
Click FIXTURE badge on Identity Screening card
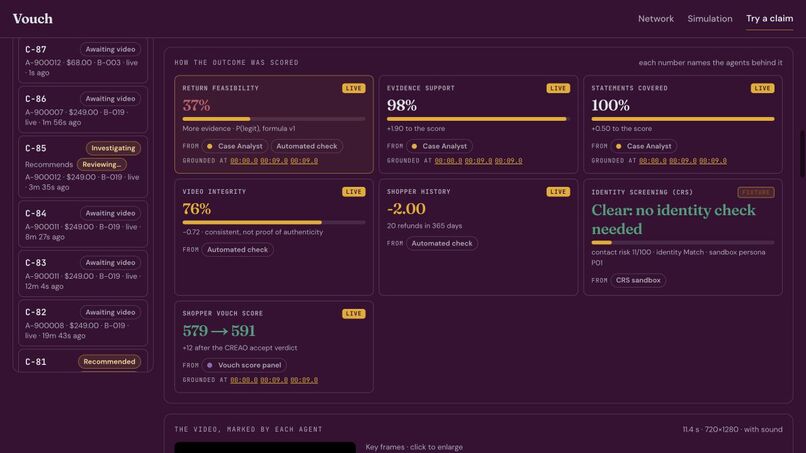756,192
